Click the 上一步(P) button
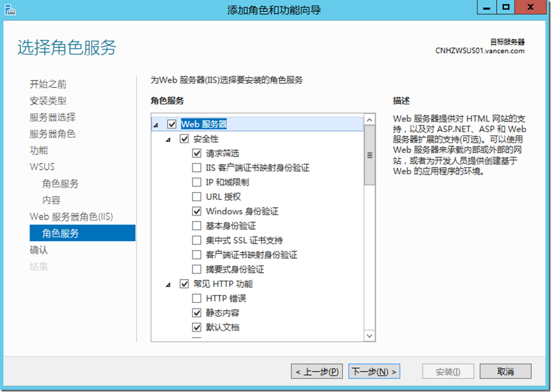 click(x=317, y=371)
